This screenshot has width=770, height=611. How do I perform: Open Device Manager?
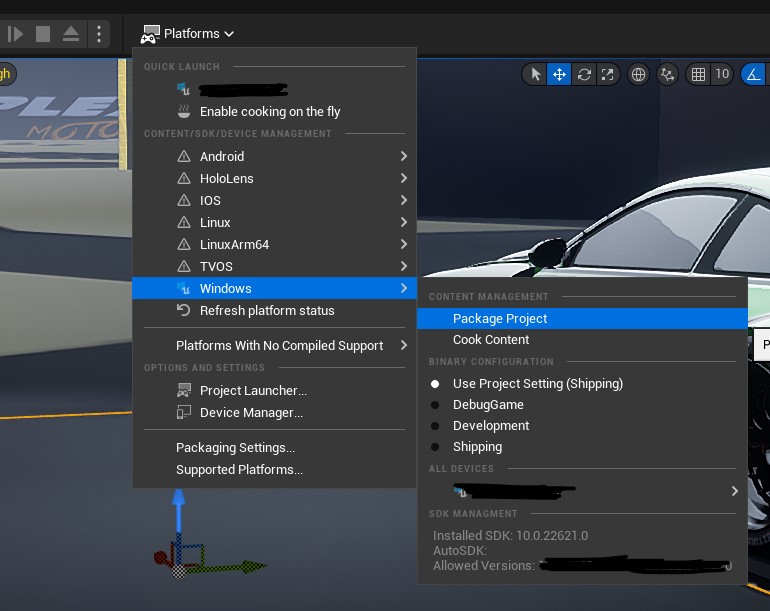pos(275,413)
